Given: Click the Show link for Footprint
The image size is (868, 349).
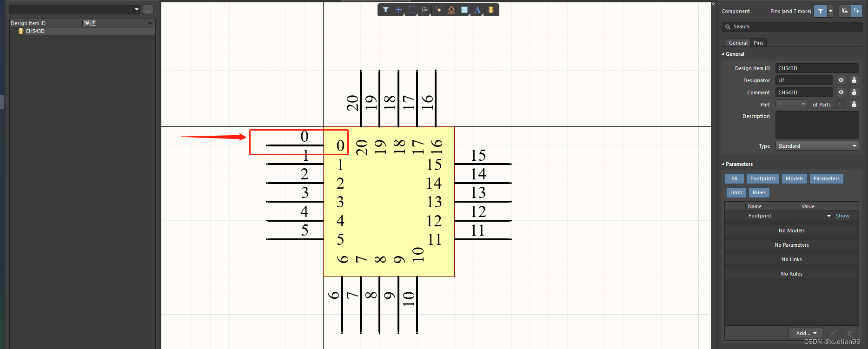Looking at the screenshot, I should [842, 216].
